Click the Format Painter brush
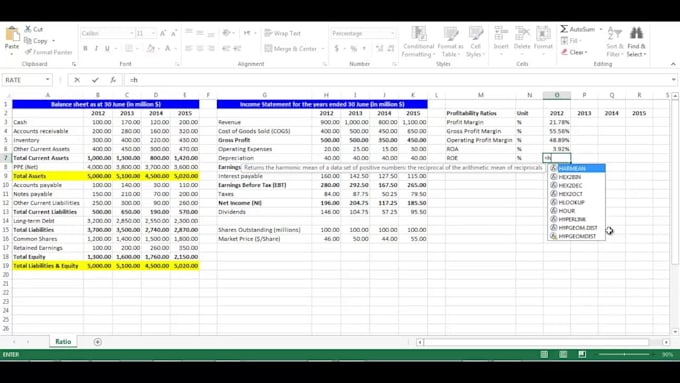The width and height of the screenshot is (680, 383). tap(28, 52)
